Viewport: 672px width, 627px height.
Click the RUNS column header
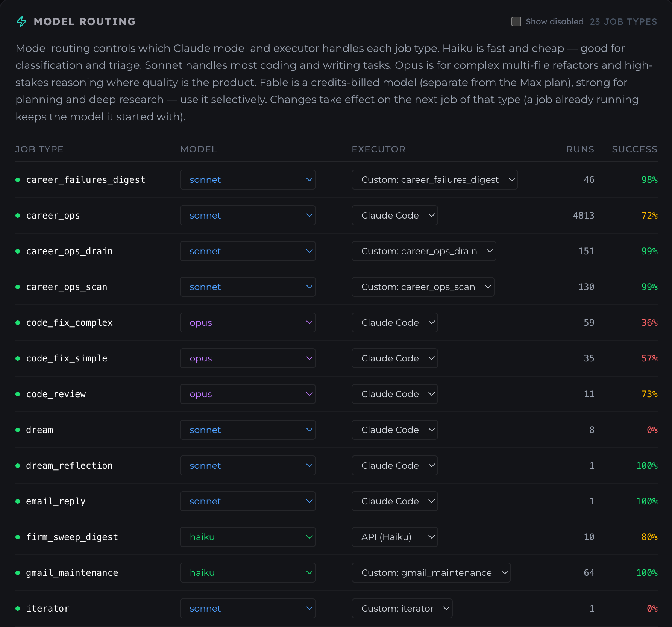click(x=580, y=149)
